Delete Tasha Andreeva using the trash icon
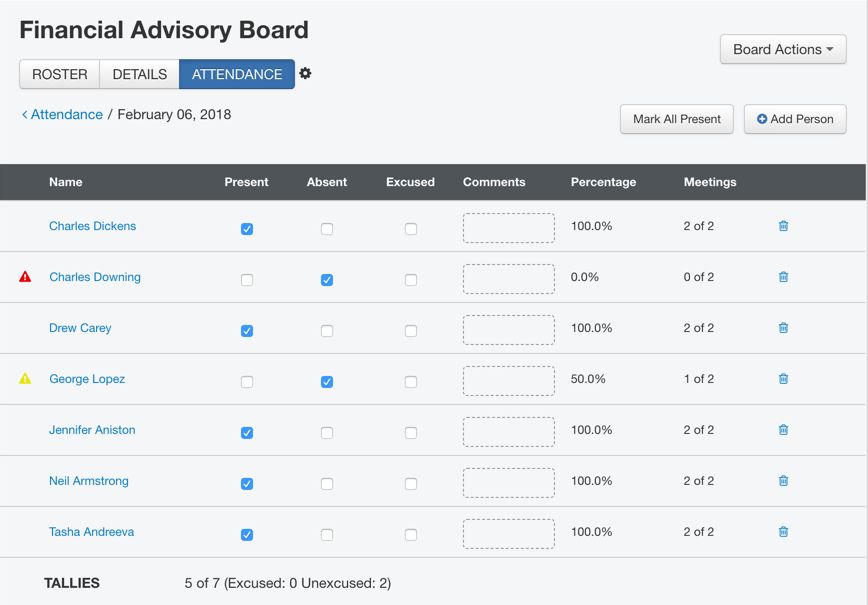This screenshot has height=605, width=868. pyautogui.click(x=783, y=532)
